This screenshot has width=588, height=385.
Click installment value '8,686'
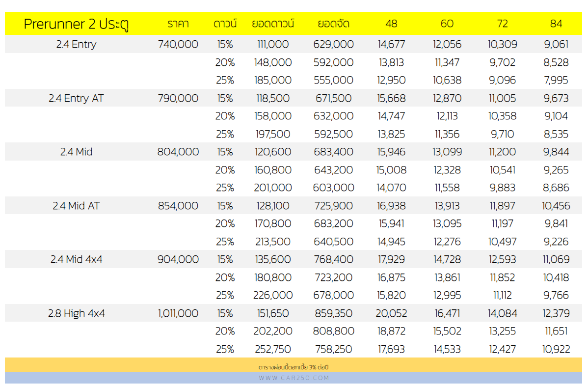tap(556, 188)
